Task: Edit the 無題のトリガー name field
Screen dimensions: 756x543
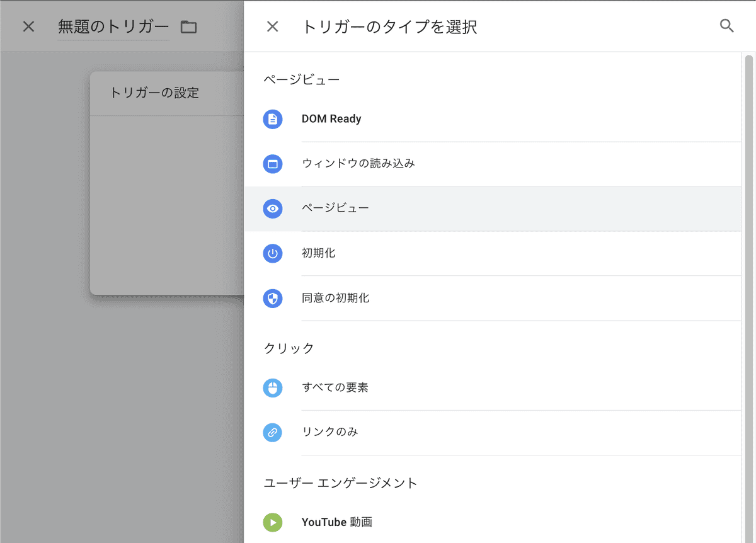Action: coord(113,27)
